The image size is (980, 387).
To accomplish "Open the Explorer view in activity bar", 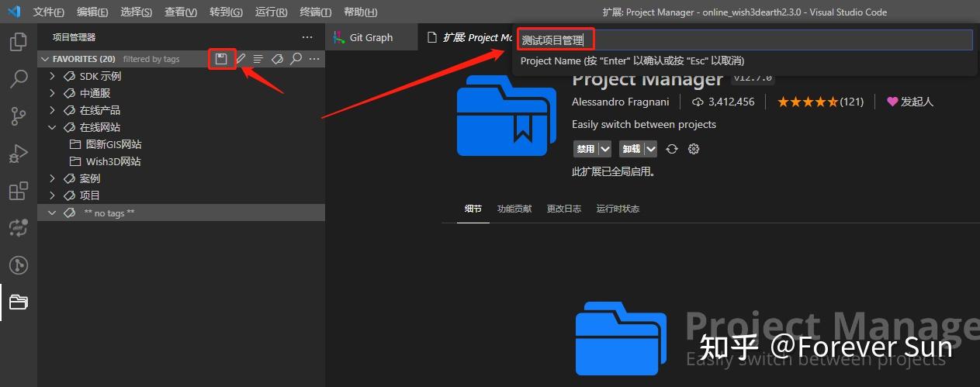I will pos(19,42).
